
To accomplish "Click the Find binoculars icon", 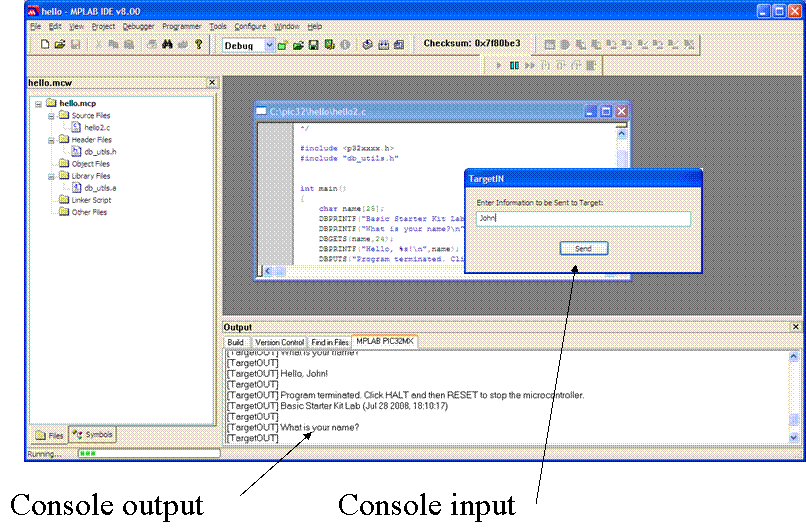I will tap(168, 45).
